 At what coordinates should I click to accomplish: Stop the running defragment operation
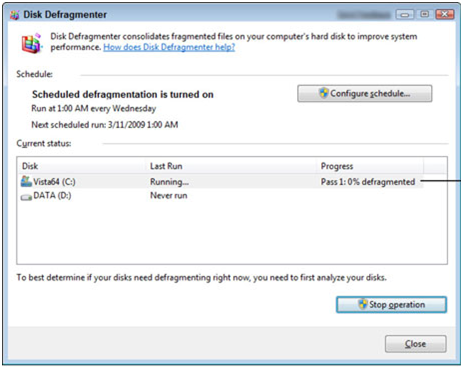[391, 305]
